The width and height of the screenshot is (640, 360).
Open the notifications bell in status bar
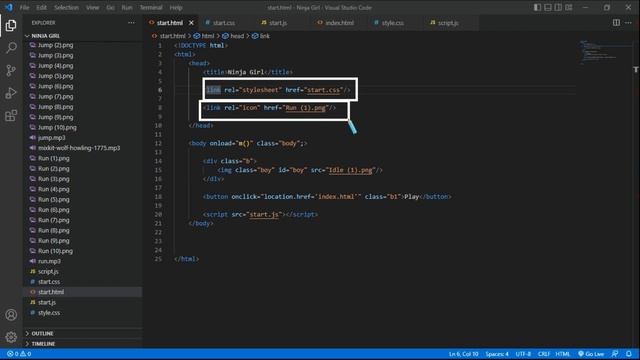(x=629, y=354)
